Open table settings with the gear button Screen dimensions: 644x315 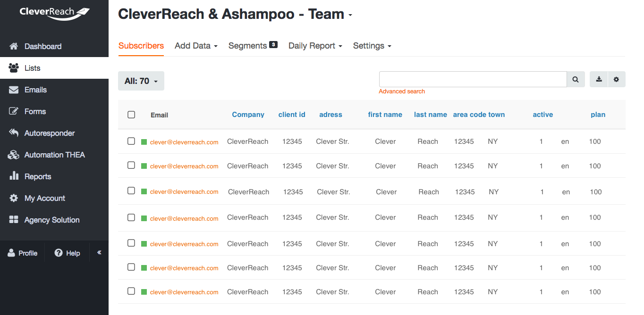[x=616, y=80]
